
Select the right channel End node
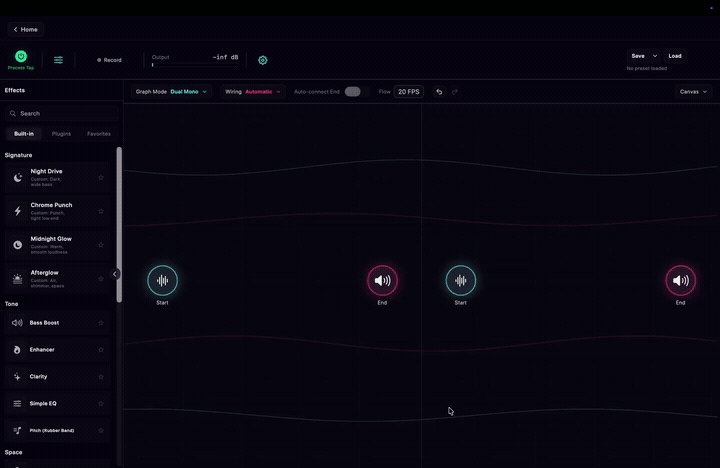coord(681,281)
